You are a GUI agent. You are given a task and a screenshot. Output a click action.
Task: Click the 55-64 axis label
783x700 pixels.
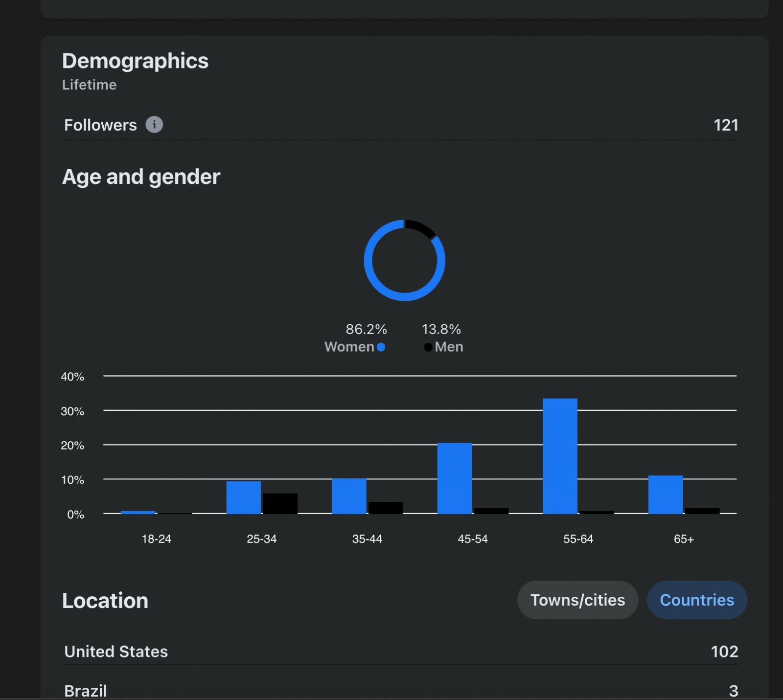[578, 539]
